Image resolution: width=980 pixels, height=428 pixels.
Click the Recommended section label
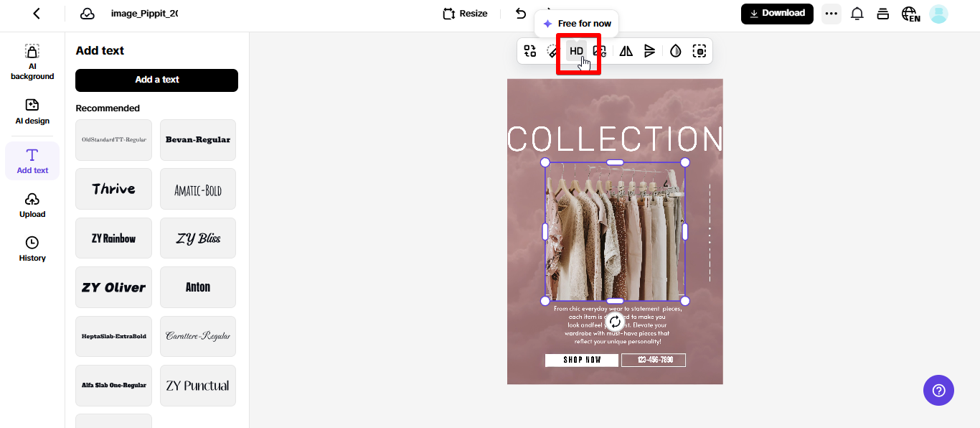click(108, 108)
